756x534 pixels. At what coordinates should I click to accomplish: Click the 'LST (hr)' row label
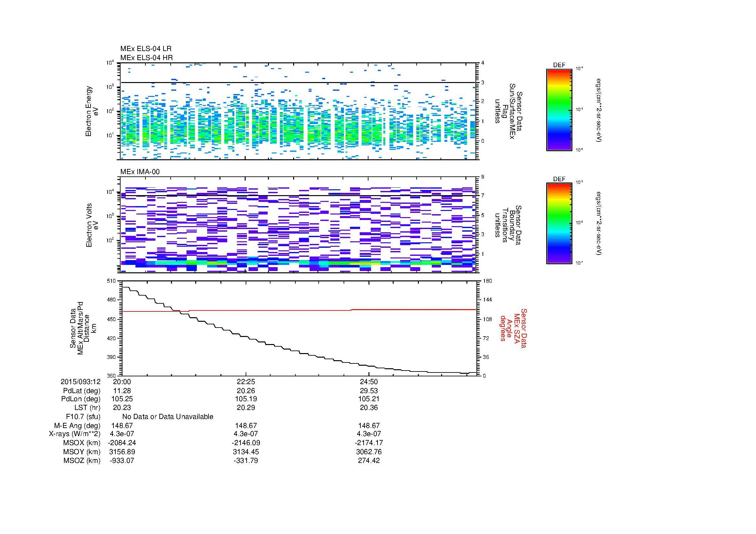87,408
